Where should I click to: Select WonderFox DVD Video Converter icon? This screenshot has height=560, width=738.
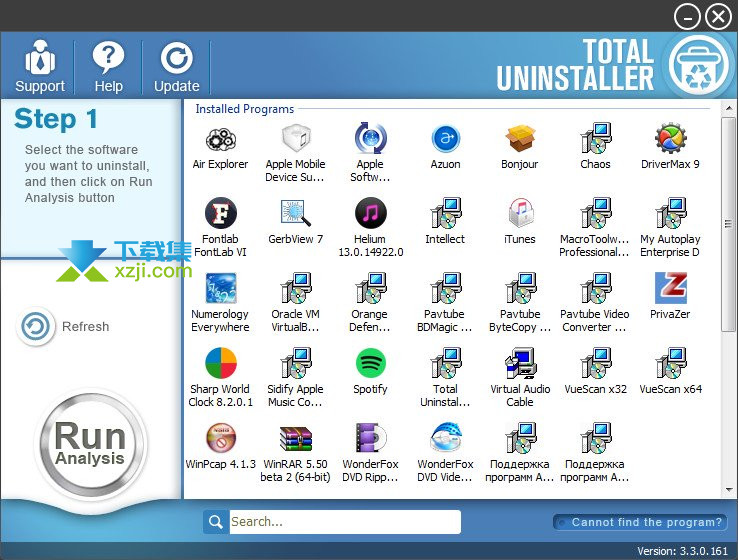click(x=445, y=438)
